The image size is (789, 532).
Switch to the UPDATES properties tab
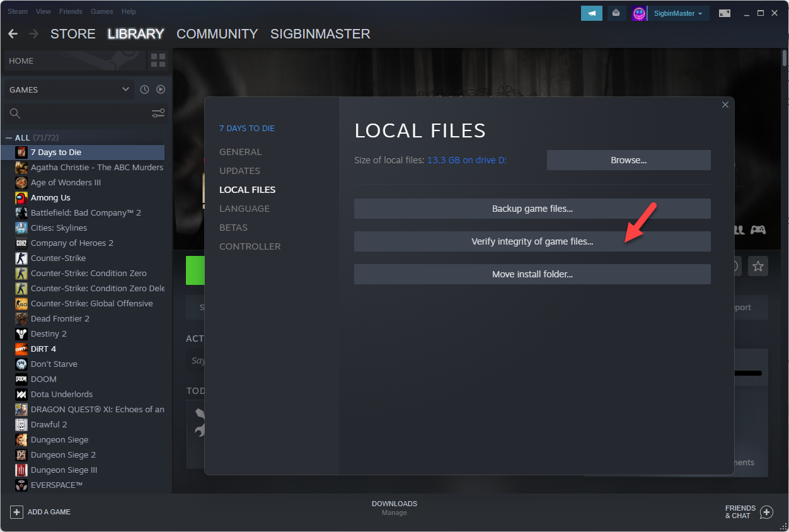(x=239, y=171)
